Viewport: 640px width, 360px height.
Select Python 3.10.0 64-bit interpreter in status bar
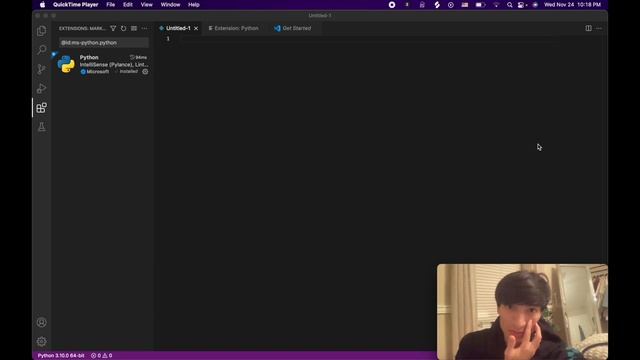pos(61,356)
